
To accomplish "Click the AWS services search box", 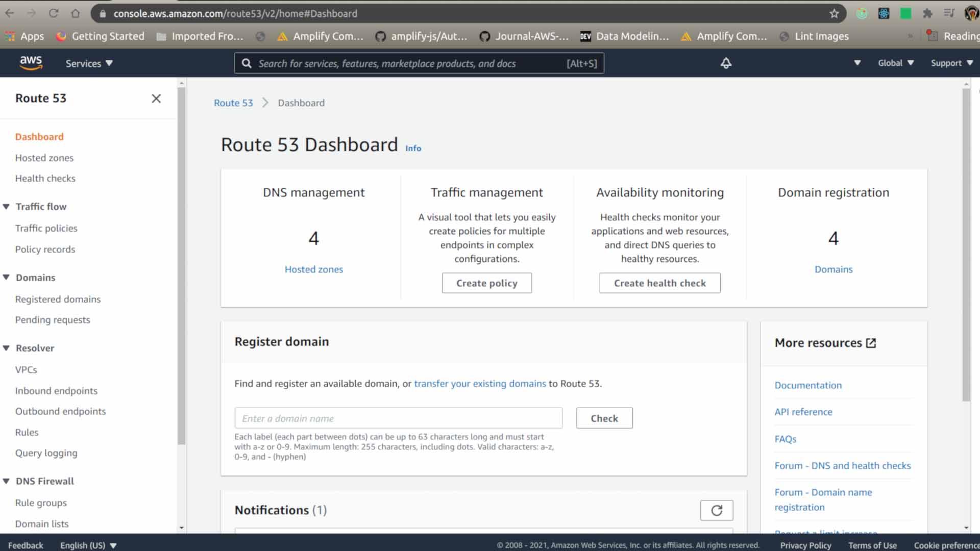I will 419,63.
